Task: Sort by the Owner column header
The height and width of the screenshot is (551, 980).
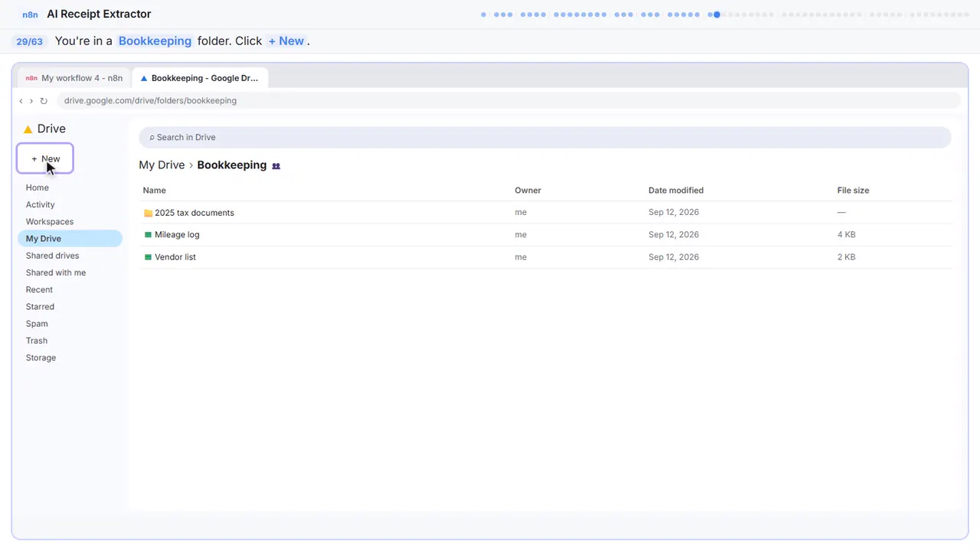Action: [x=528, y=191]
